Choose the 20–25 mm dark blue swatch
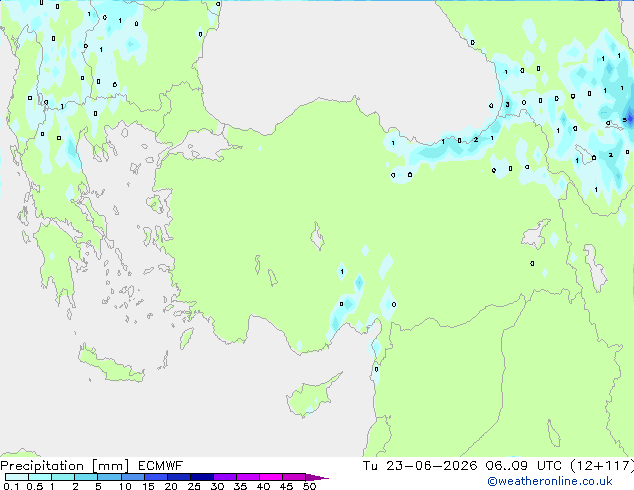The height and width of the screenshot is (490, 634). tap(178, 477)
